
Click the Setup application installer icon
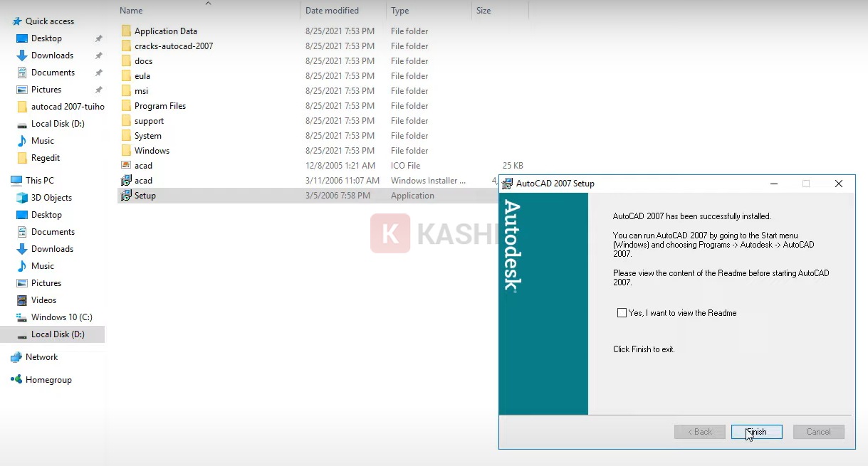coord(126,196)
